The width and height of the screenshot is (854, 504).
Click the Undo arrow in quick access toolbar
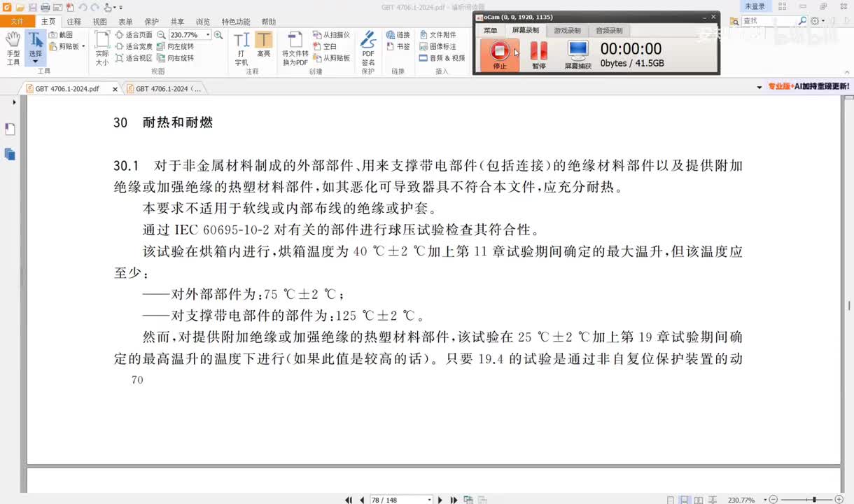(83, 7)
